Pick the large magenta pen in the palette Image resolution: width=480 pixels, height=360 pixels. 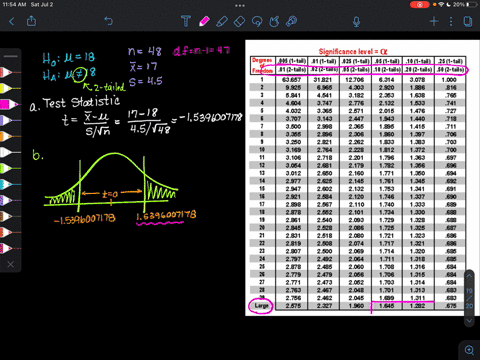coord(10,104)
